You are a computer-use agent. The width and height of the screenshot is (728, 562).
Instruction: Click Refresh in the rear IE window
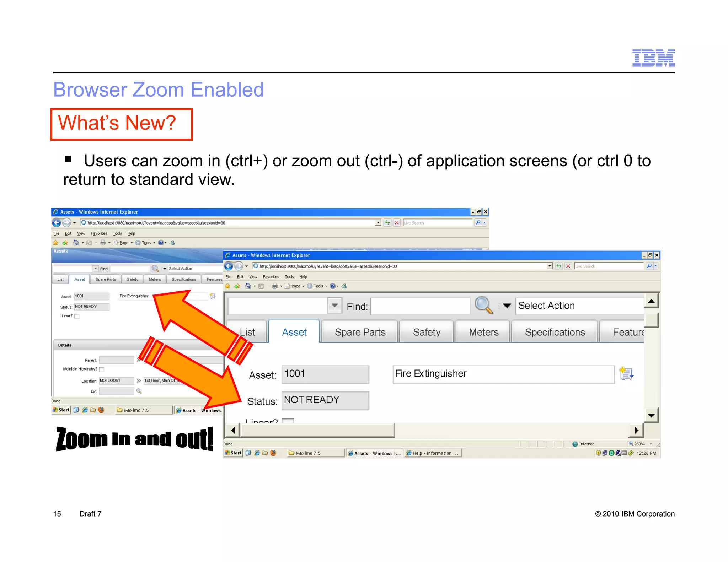pos(387,223)
